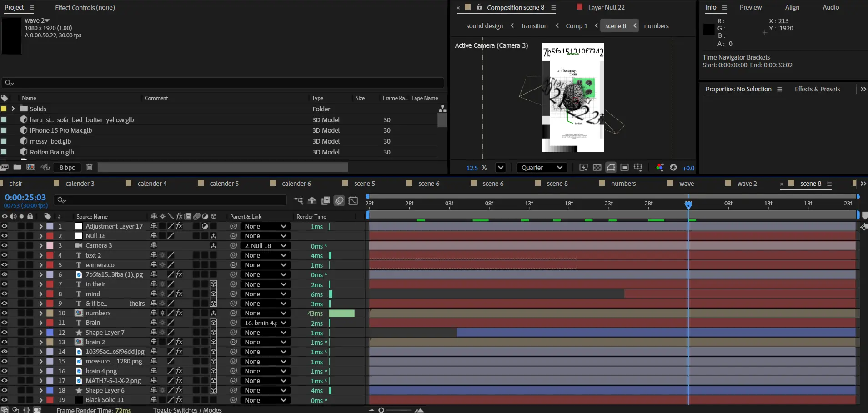Click the Fast Previews icon
868x413 pixels.
583,168
